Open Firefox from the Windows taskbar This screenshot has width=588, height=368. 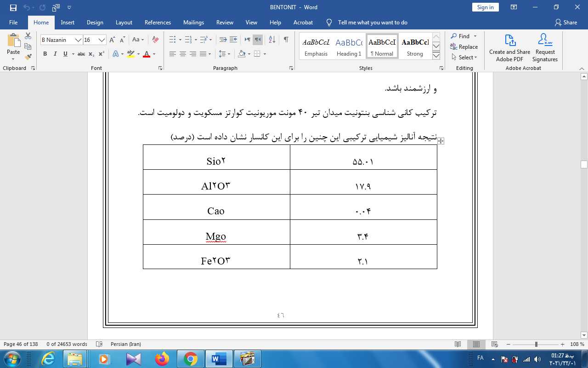click(162, 359)
